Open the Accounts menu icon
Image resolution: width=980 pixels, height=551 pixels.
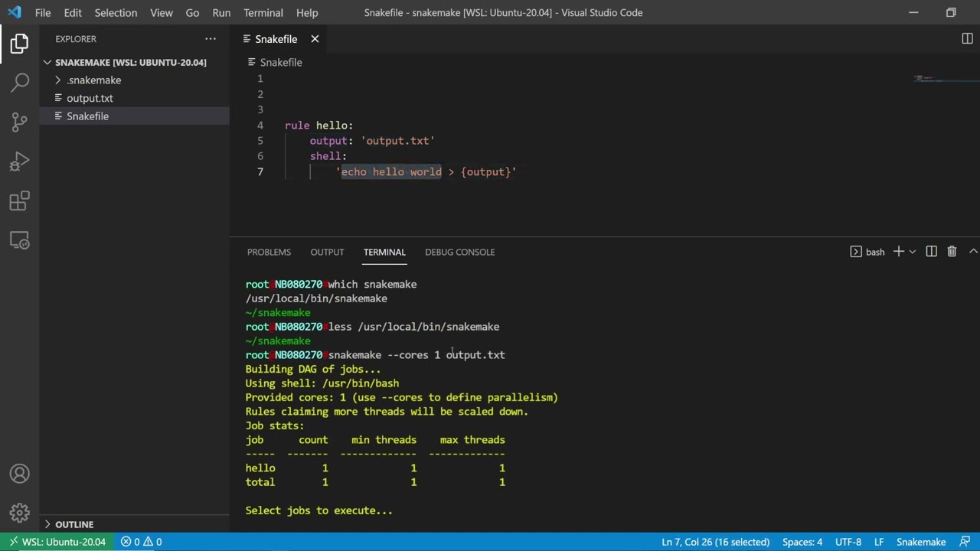point(20,474)
